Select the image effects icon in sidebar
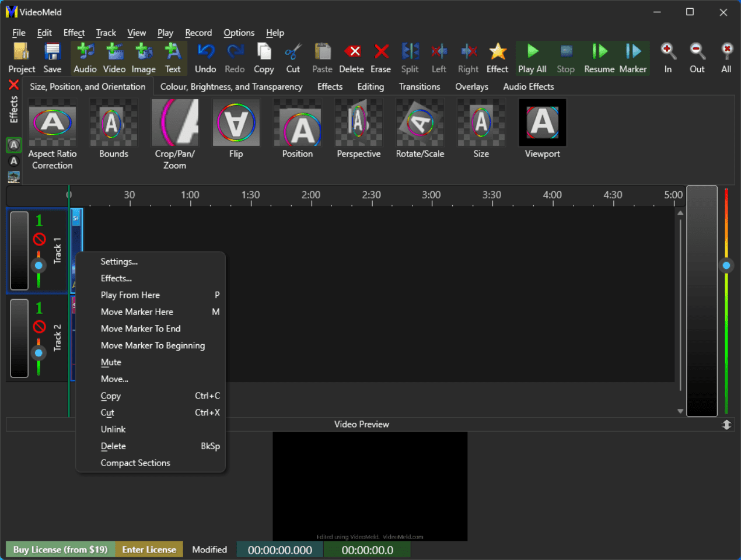Image resolution: width=741 pixels, height=560 pixels. (x=13, y=177)
